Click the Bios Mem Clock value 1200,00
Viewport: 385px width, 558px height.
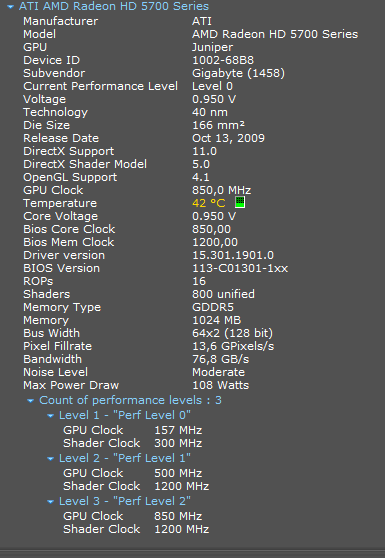click(215, 242)
